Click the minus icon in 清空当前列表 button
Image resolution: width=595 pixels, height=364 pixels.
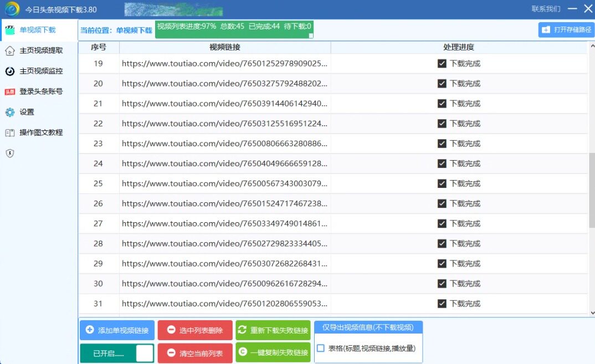click(171, 352)
